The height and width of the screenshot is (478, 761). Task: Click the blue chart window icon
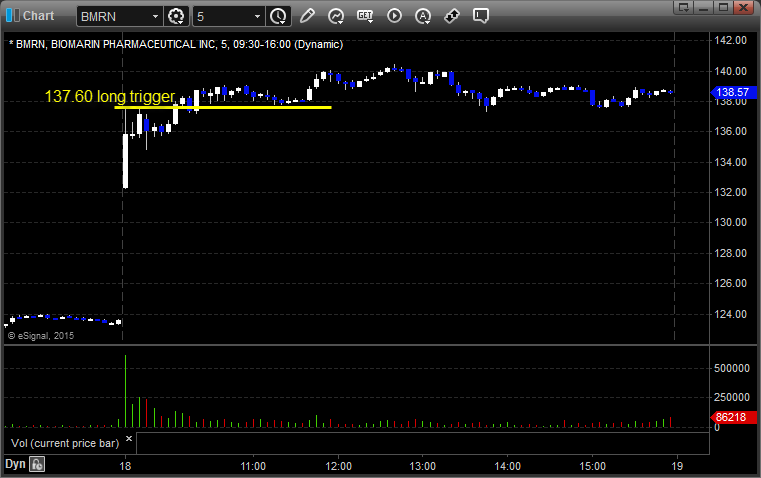pos(13,16)
